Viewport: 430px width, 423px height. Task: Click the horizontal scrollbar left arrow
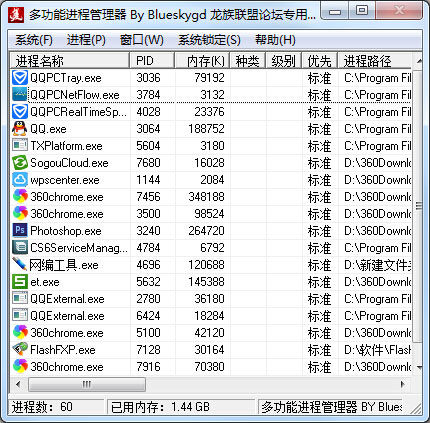[18, 384]
